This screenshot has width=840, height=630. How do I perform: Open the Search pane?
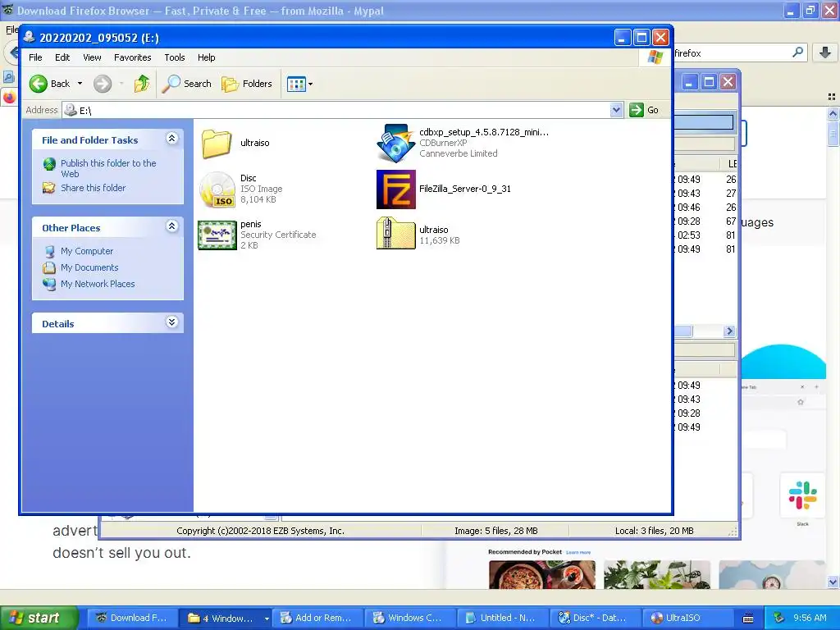pyautogui.click(x=187, y=84)
